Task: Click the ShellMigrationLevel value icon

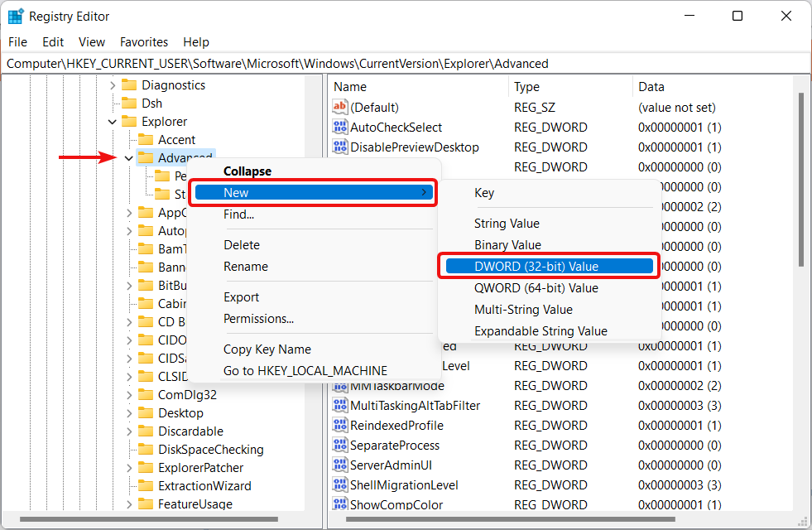Action: (x=339, y=485)
